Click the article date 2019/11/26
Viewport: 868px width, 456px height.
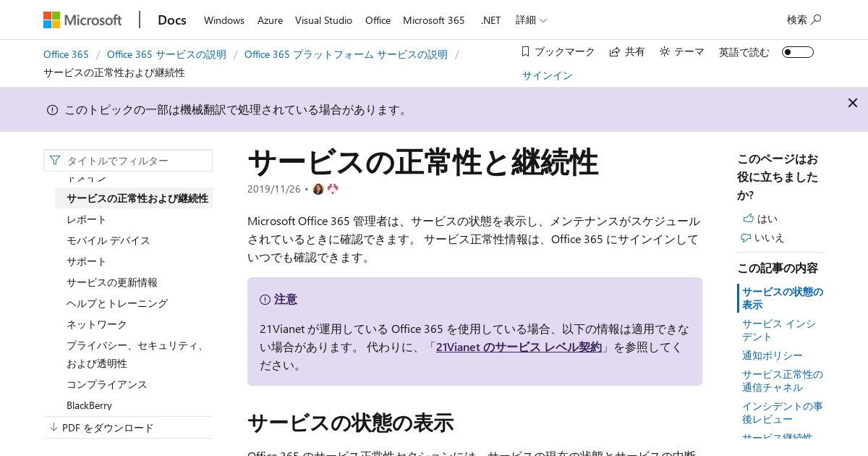pyautogui.click(x=274, y=189)
